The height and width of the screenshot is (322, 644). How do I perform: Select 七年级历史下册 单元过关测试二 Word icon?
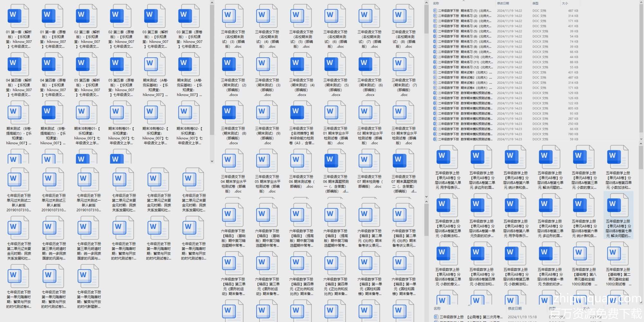pyautogui.click(x=18, y=180)
